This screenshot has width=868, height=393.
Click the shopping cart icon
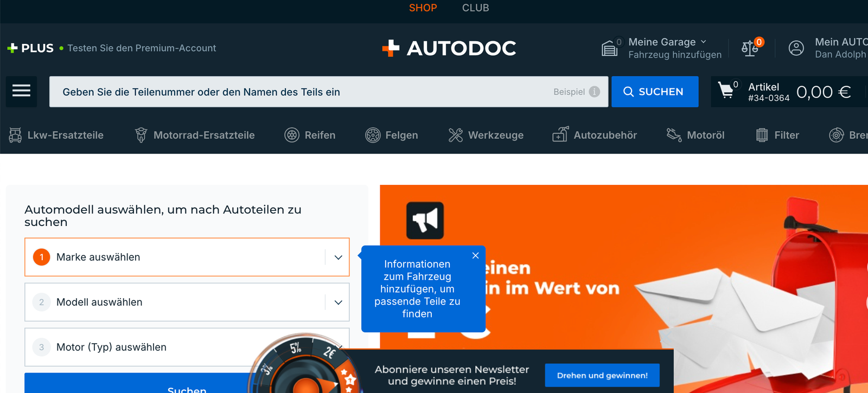726,90
